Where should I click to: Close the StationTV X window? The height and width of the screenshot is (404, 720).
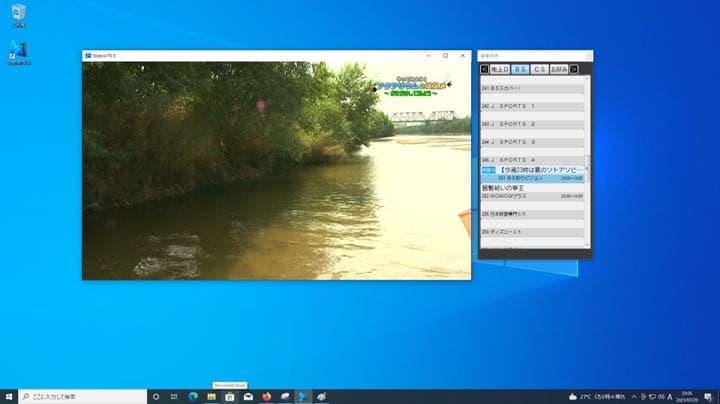point(463,56)
